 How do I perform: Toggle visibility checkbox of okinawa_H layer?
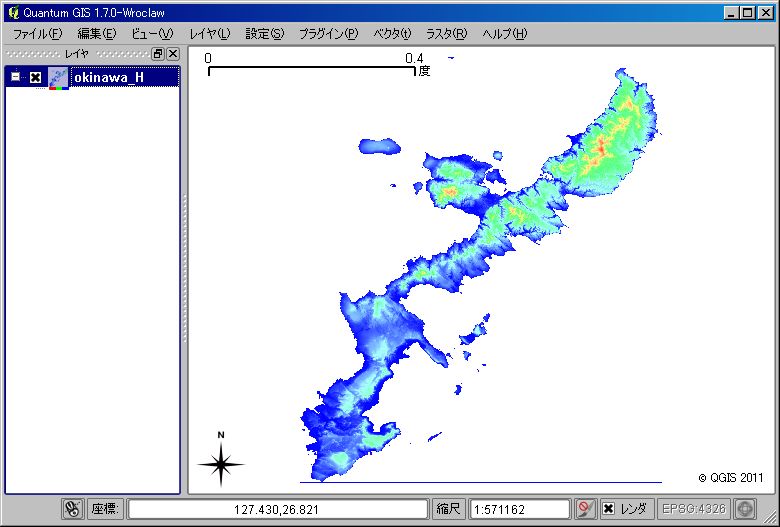[35, 78]
